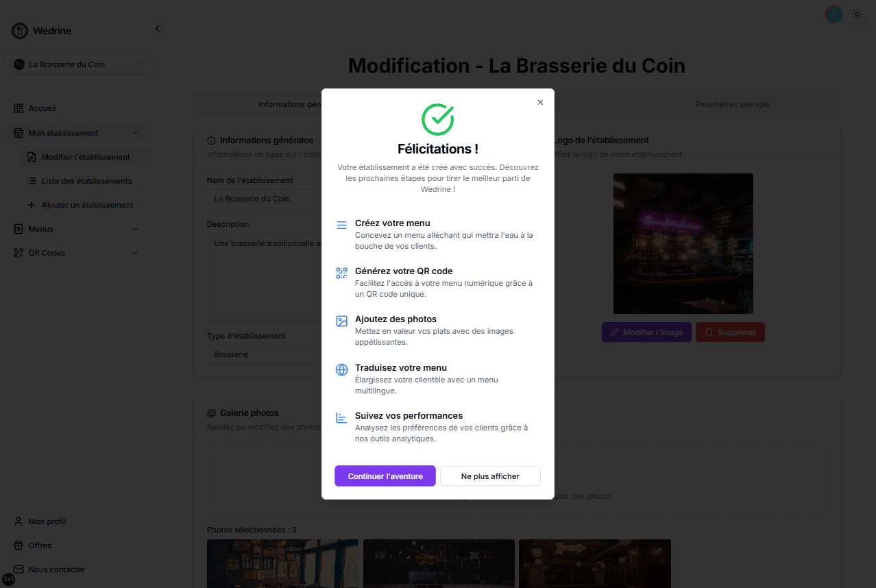The image size is (876, 588).
Task: Toggle the light/dark theme sun icon
Action: click(x=857, y=14)
